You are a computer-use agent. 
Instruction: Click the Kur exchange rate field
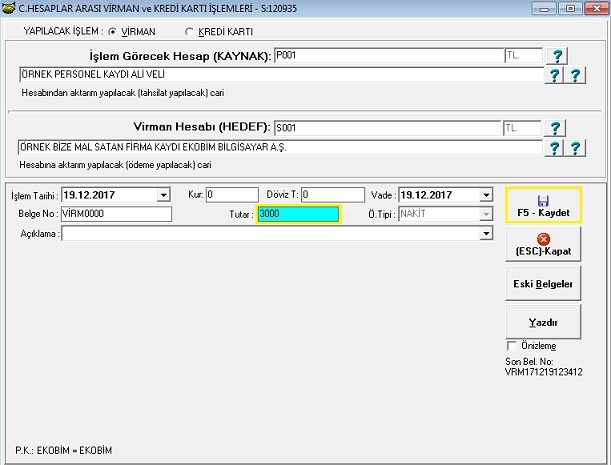pos(232,194)
